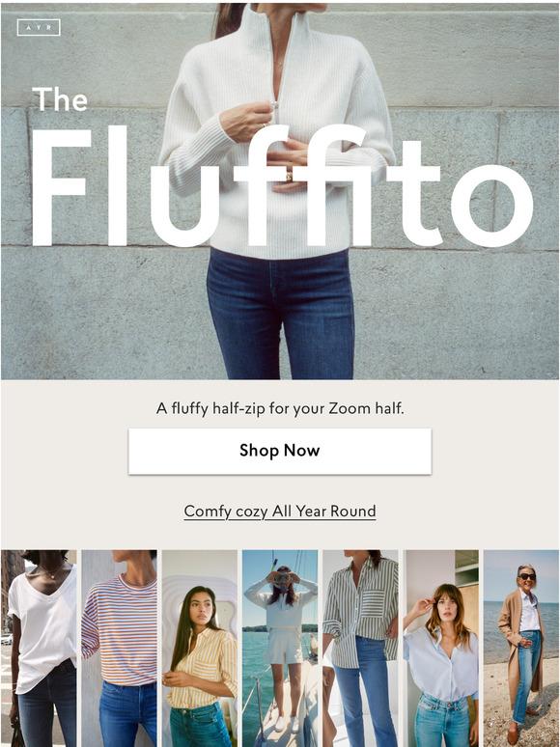
Task: Select the camel coat beach photo
Action: pyautogui.click(x=521, y=649)
